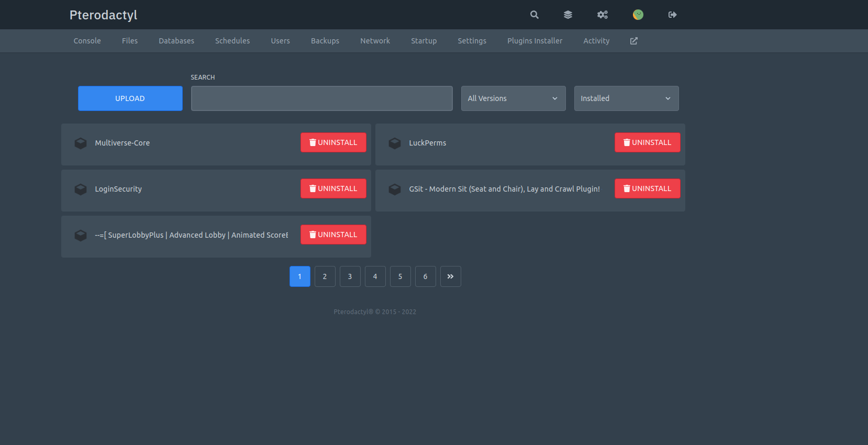The width and height of the screenshot is (868, 445).
Task: Switch to the Startup tab
Action: coord(424,41)
